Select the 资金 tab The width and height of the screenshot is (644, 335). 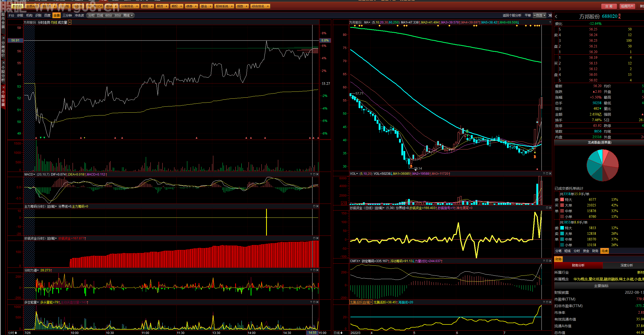[x=586, y=251]
